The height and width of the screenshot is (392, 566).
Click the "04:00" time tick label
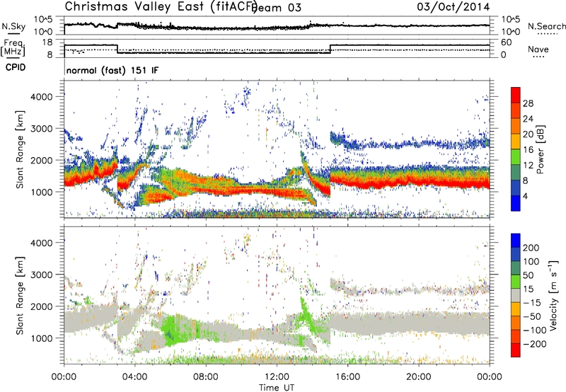(134, 377)
